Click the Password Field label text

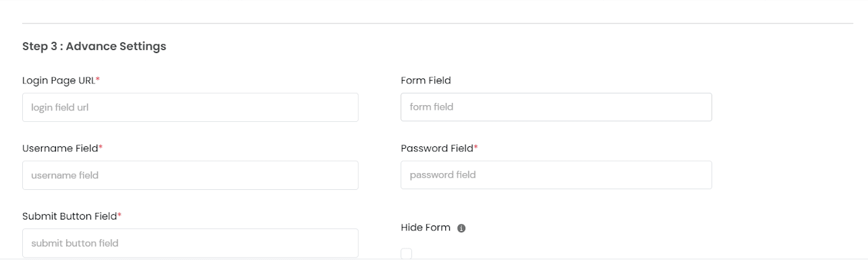tap(437, 148)
